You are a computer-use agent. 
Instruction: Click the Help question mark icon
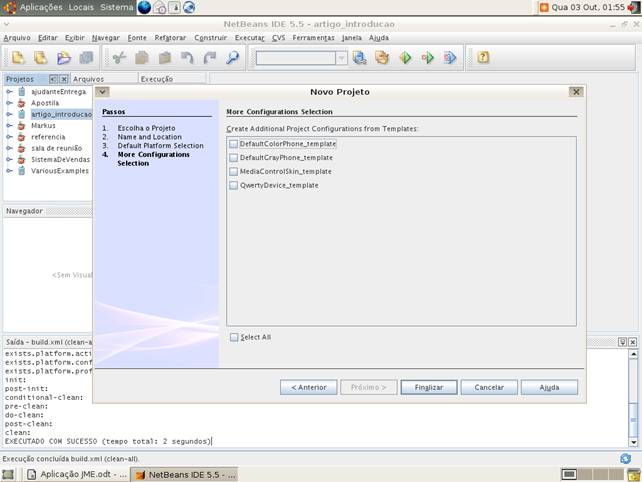[x=483, y=58]
